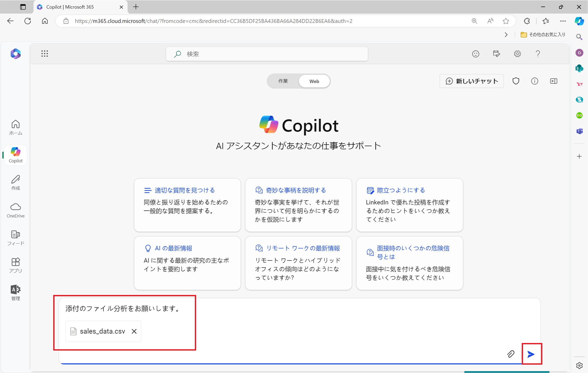
Task: Go back with the browser back arrow
Action: 10,21
